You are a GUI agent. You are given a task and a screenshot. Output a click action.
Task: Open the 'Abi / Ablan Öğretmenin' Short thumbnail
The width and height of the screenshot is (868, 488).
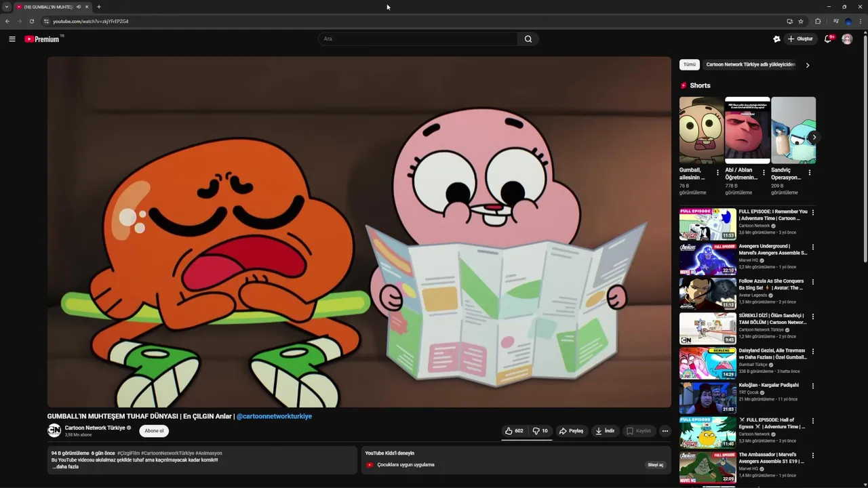click(x=747, y=130)
